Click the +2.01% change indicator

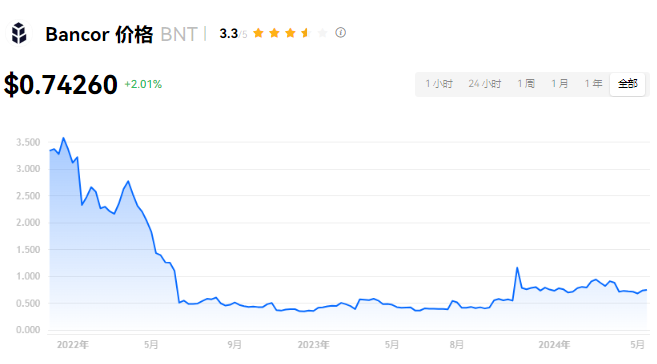pyautogui.click(x=143, y=84)
